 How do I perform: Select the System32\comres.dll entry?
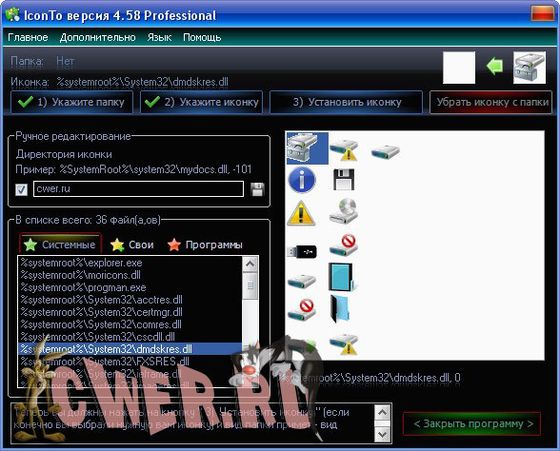(130, 325)
